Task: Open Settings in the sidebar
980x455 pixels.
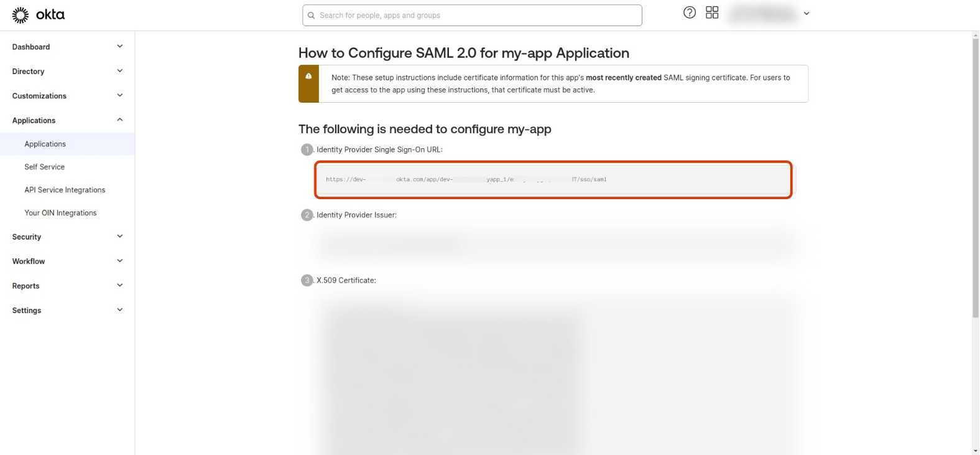Action: pos(27,311)
